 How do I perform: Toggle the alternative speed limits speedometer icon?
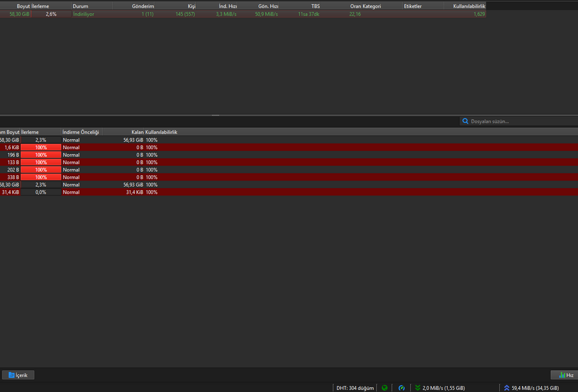tap(402, 388)
